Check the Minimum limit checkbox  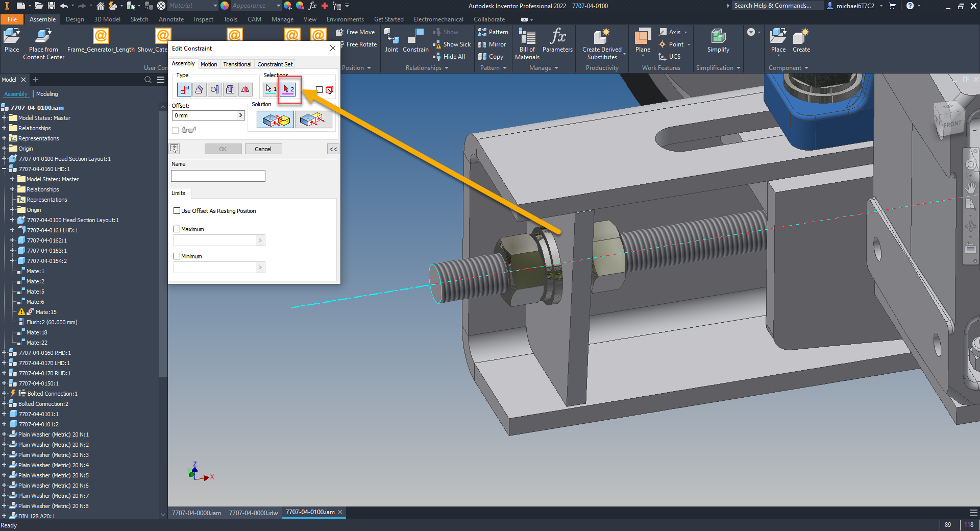click(x=177, y=256)
